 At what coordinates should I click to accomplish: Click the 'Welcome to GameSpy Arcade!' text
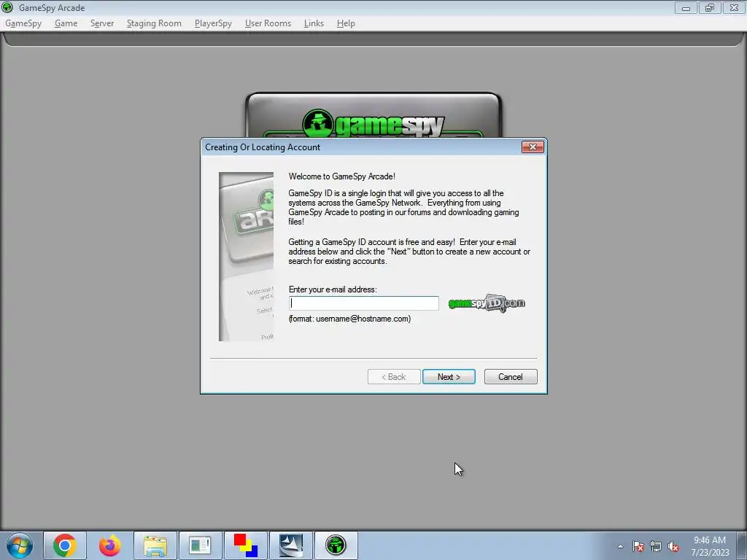point(341,176)
